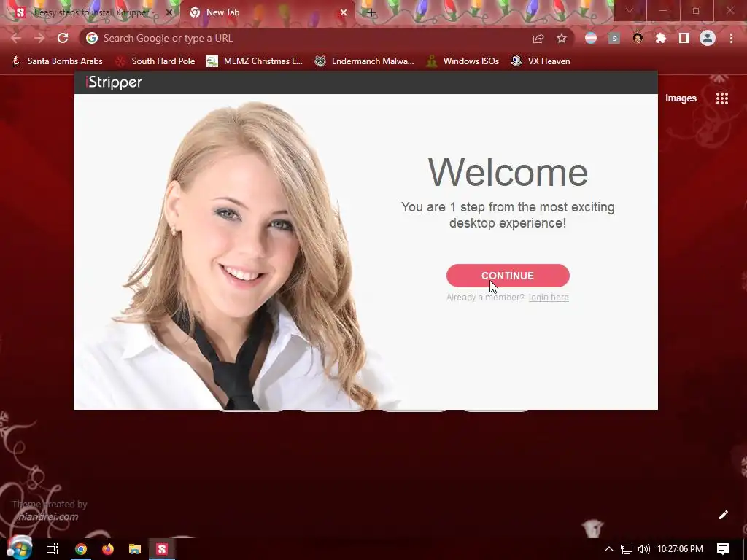
Task: Click the CONTINUE button
Action: coord(508,276)
